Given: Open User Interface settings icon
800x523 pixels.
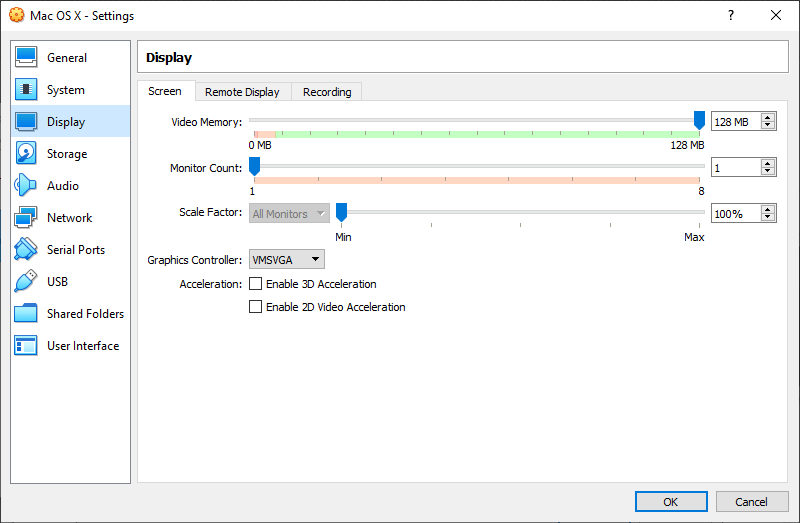Looking at the screenshot, I should 27,346.
